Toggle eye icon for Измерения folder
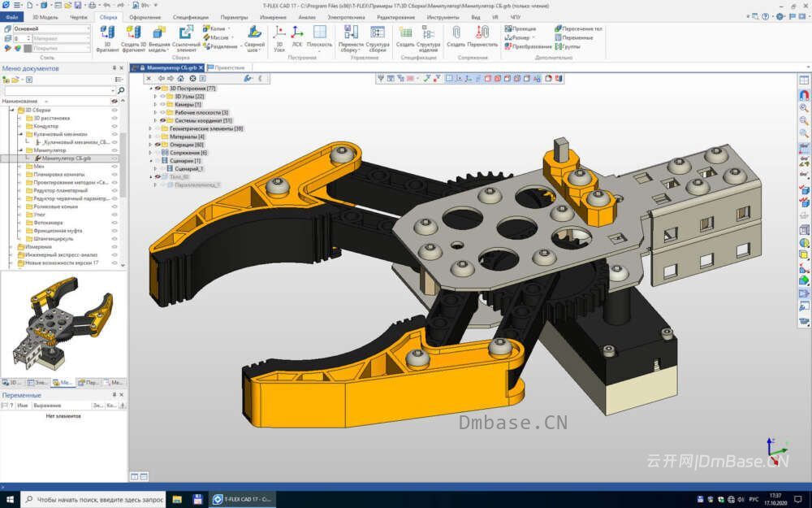 point(114,247)
